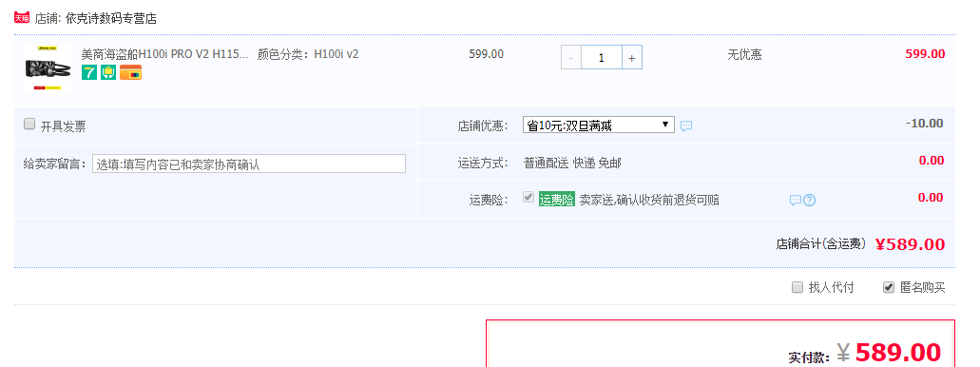Viewport: 980px width, 367px height.
Task: Click the 普通配送 快递 免邮 shipping text
Action: pyautogui.click(x=572, y=164)
